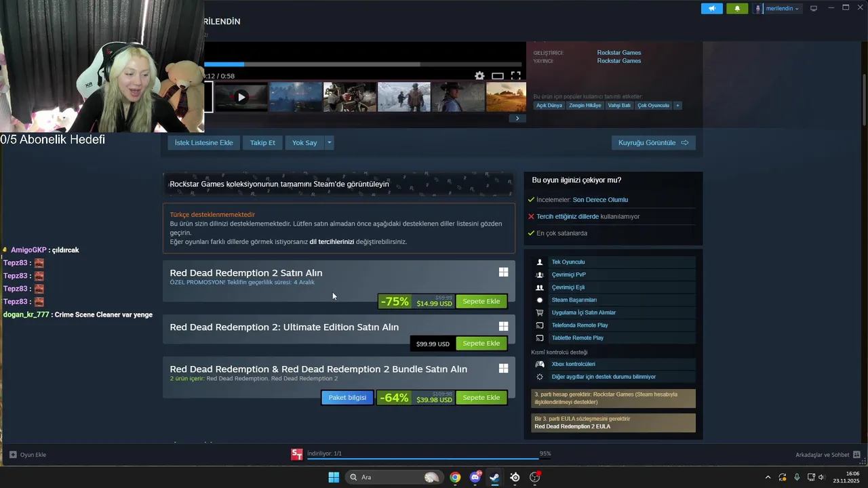
Task: Add Red Dead Redemption 2 to cart at $14.99
Action: (x=481, y=301)
